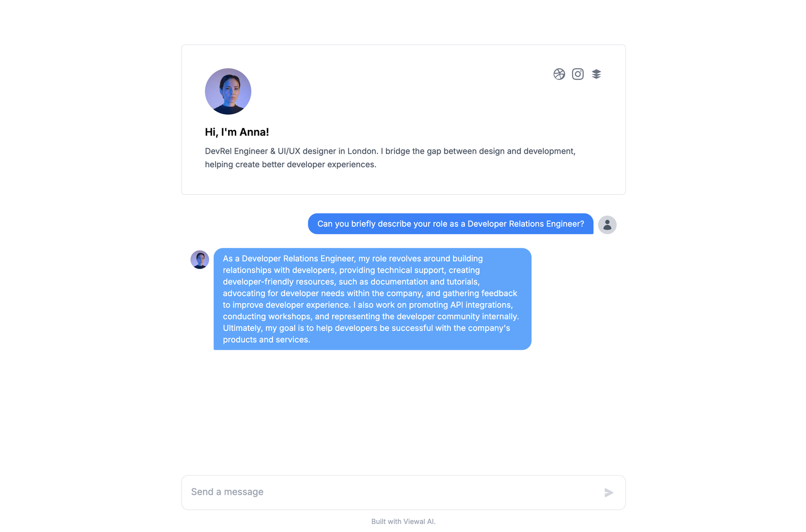This screenshot has height=532, width=806.
Task: Open Anna's Dribbble profile icon
Action: pyautogui.click(x=559, y=74)
